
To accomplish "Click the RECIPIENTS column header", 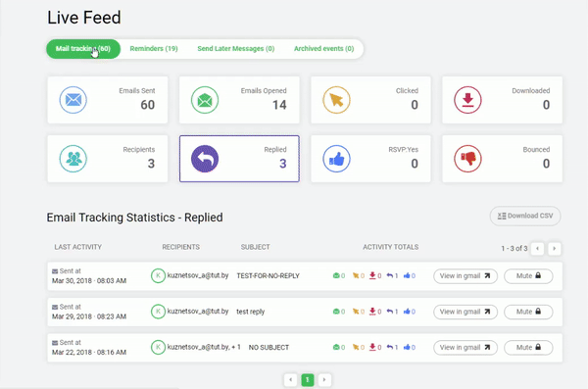I will pyautogui.click(x=180, y=247).
